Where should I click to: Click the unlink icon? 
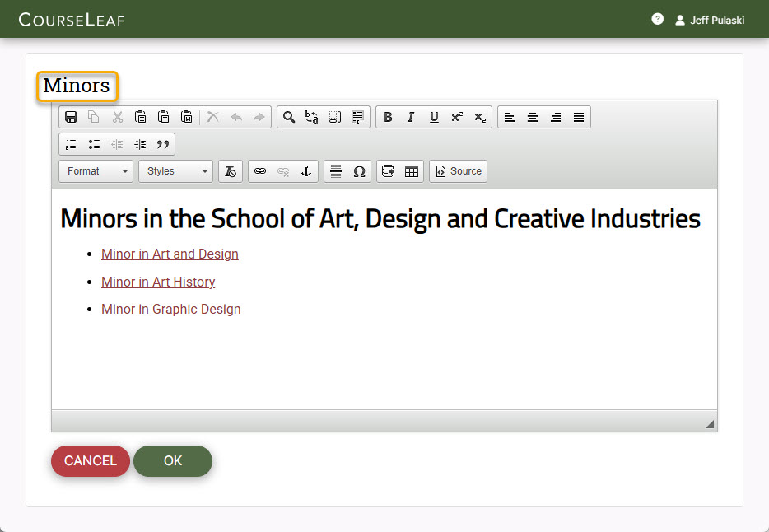[x=283, y=171]
